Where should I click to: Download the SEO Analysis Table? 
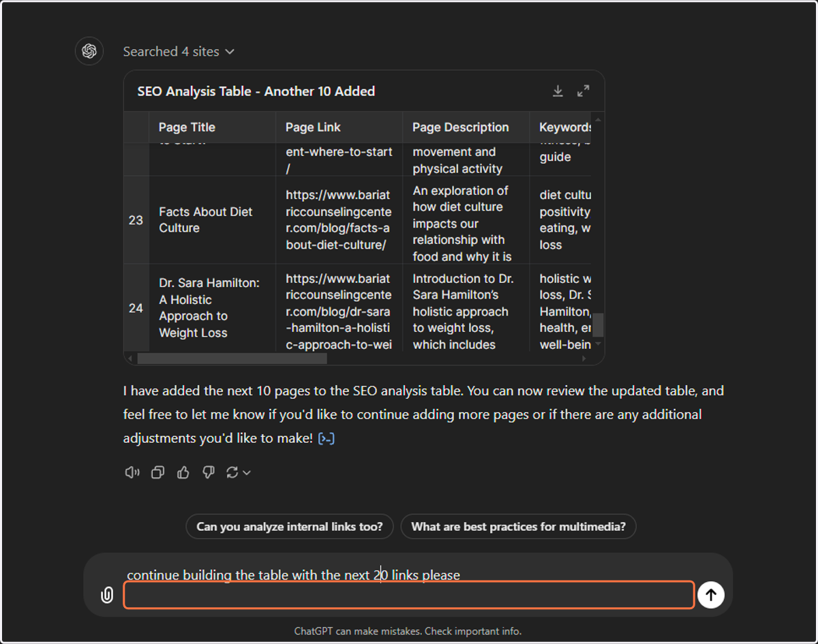(x=558, y=91)
